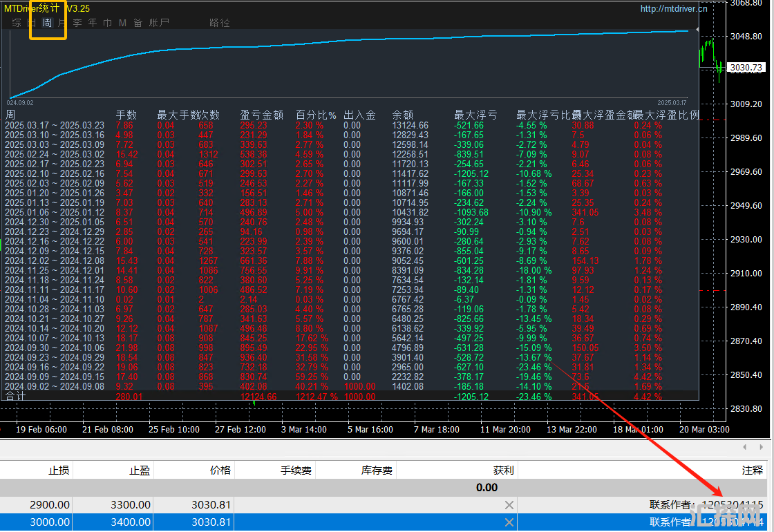This screenshot has width=774, height=532.
Task: Select the 账户 account tab
Action: pyautogui.click(x=159, y=23)
